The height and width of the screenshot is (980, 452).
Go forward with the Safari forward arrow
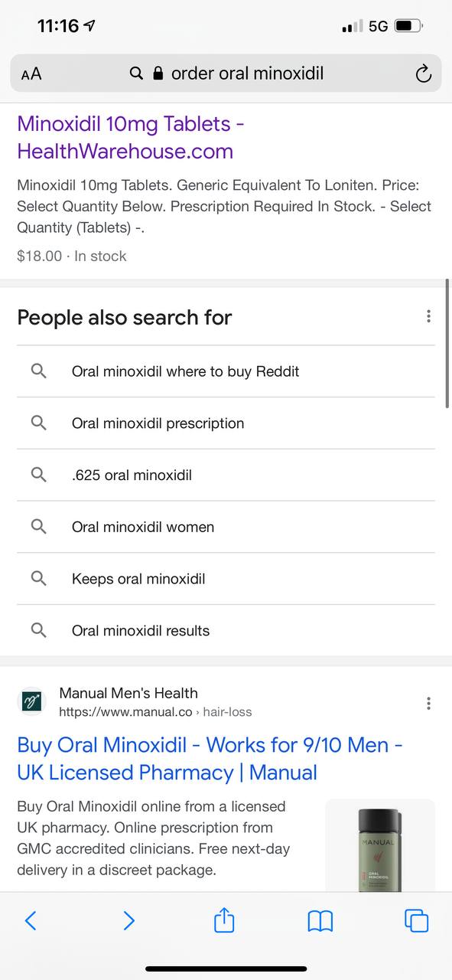tap(128, 920)
